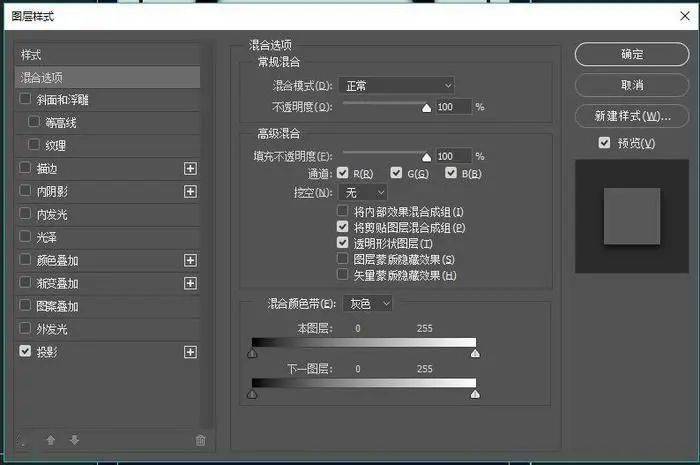
Task: Click the plus icon next to 投影
Action: [x=190, y=352]
